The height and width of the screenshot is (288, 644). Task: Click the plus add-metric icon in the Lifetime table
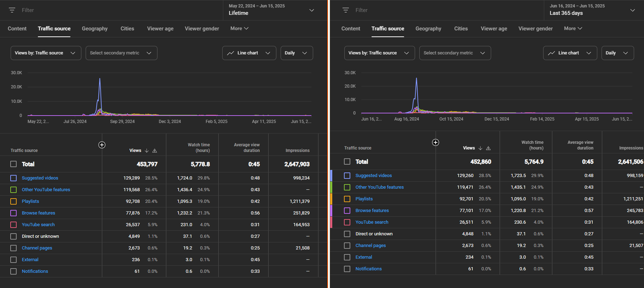click(x=102, y=145)
